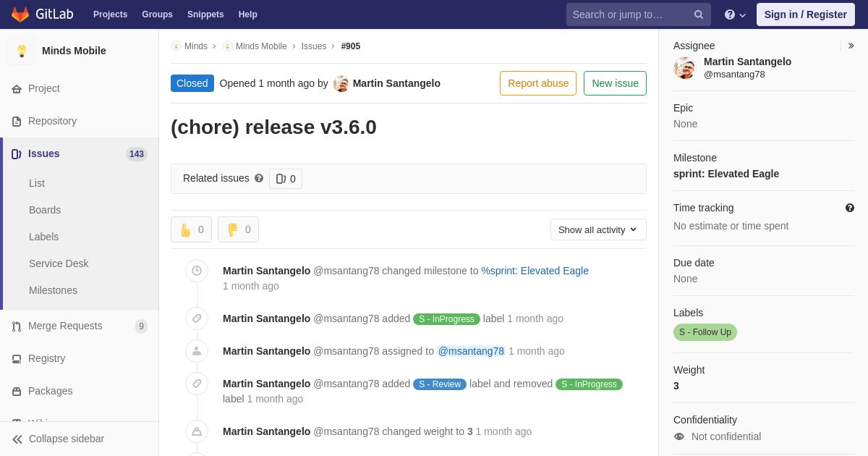Open assignee Martin Santangelo in right sidebar

click(747, 62)
